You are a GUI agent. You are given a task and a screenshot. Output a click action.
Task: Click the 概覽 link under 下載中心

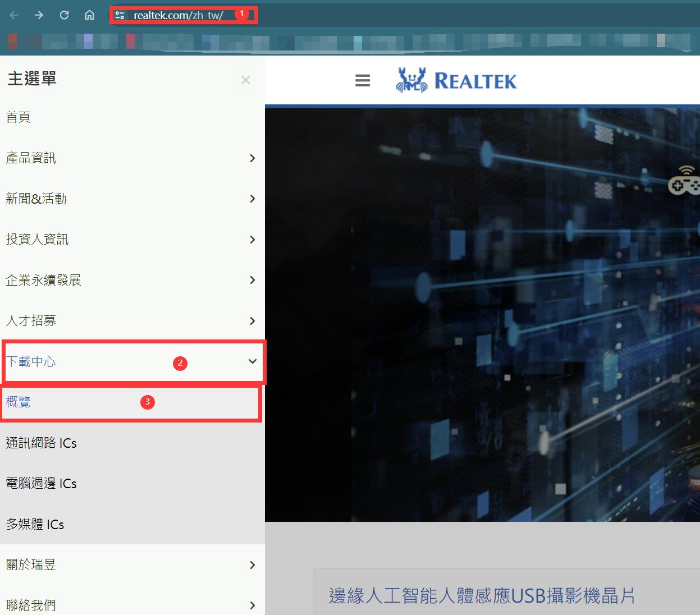pyautogui.click(x=18, y=402)
